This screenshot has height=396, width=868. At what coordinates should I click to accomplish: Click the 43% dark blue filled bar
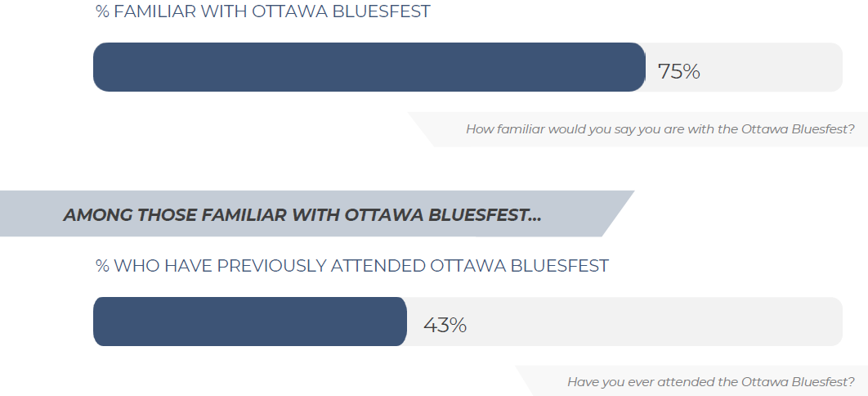(x=250, y=322)
